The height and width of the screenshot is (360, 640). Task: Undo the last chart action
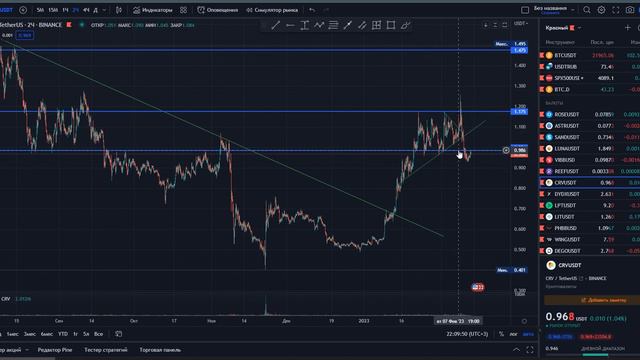312,10
